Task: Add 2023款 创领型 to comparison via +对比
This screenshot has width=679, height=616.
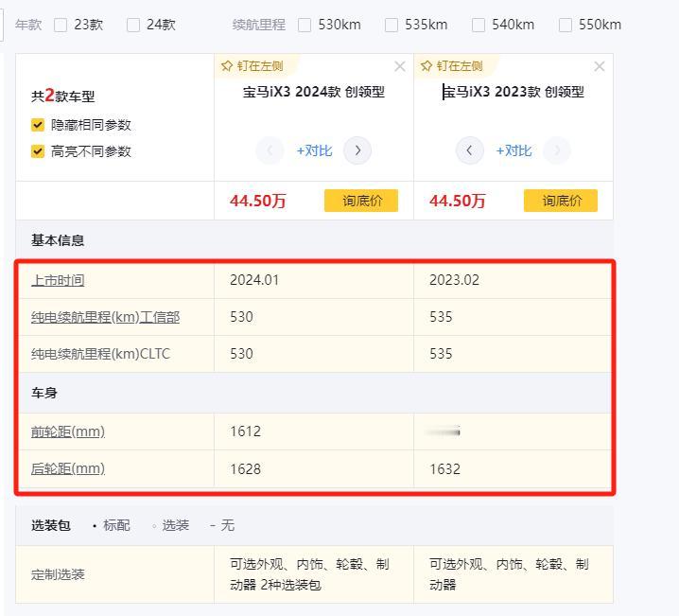Action: coord(514,150)
